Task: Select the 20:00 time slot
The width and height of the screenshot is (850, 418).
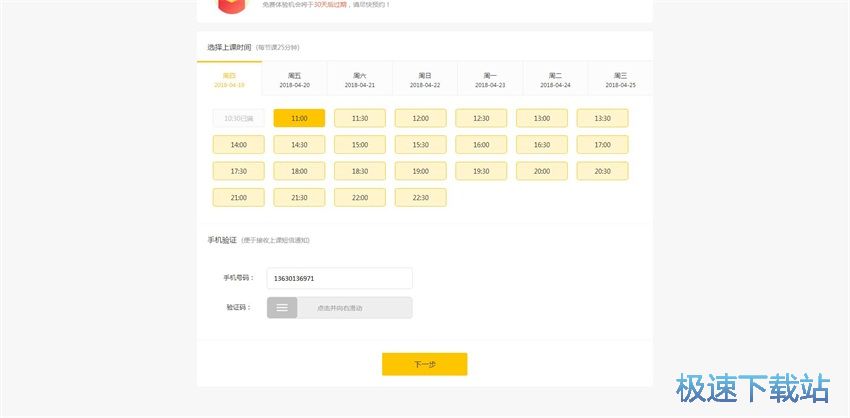Action: coord(542,171)
